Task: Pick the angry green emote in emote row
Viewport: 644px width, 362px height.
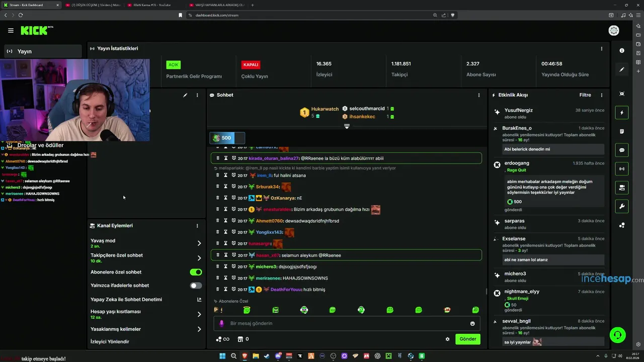Action: 275,310
